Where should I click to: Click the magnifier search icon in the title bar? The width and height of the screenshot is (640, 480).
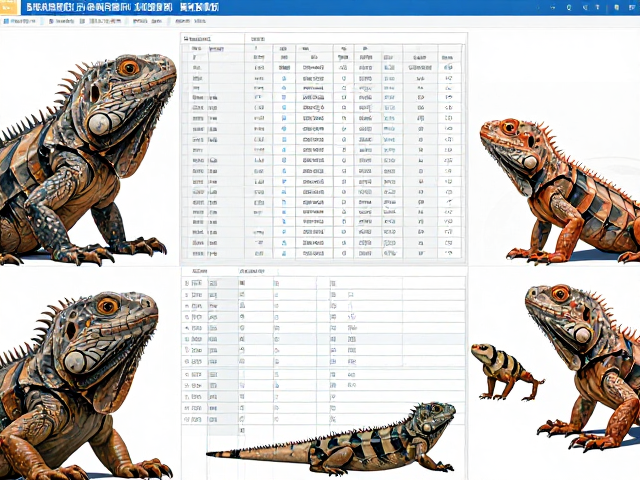(x=569, y=7)
